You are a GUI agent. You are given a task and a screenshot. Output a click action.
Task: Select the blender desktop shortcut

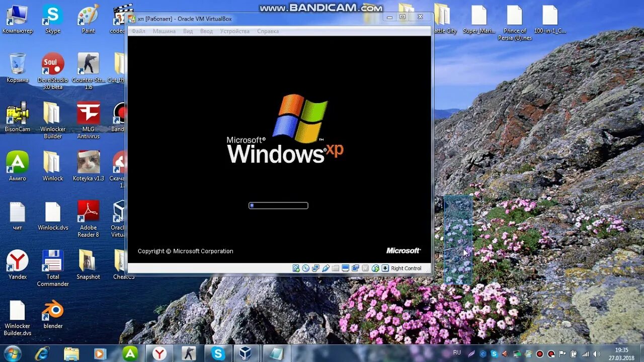point(52,314)
